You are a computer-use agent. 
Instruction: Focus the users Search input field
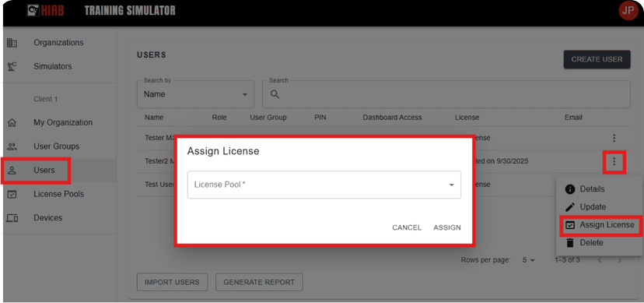tap(446, 94)
